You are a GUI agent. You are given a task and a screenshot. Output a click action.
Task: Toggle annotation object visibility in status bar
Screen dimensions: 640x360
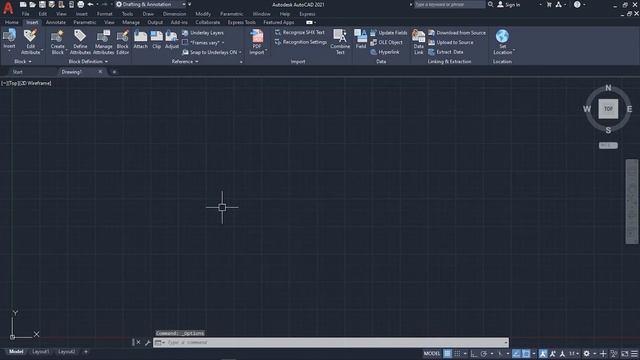click(x=543, y=353)
